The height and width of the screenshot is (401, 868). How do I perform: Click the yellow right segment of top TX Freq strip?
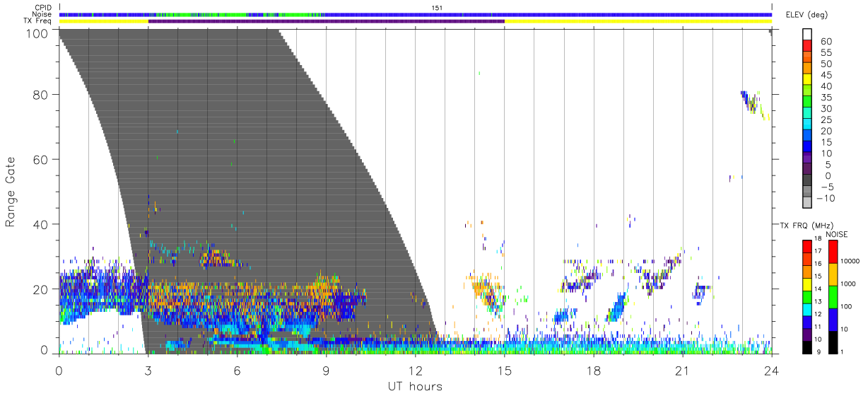(x=638, y=21)
